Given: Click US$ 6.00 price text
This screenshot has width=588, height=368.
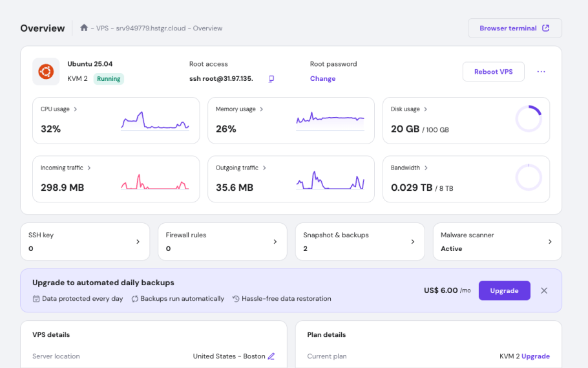Looking at the screenshot, I should pyautogui.click(x=441, y=290).
